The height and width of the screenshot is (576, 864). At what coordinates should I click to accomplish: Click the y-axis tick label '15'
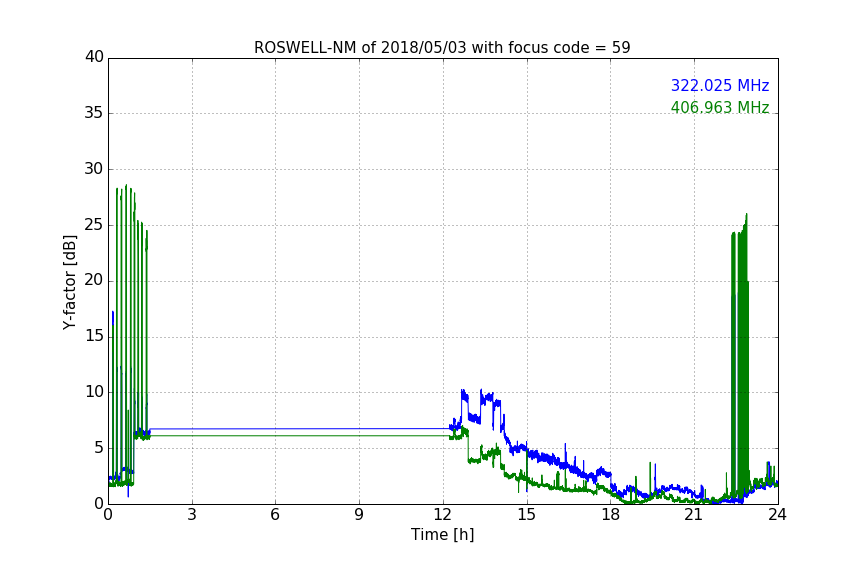pos(94,336)
